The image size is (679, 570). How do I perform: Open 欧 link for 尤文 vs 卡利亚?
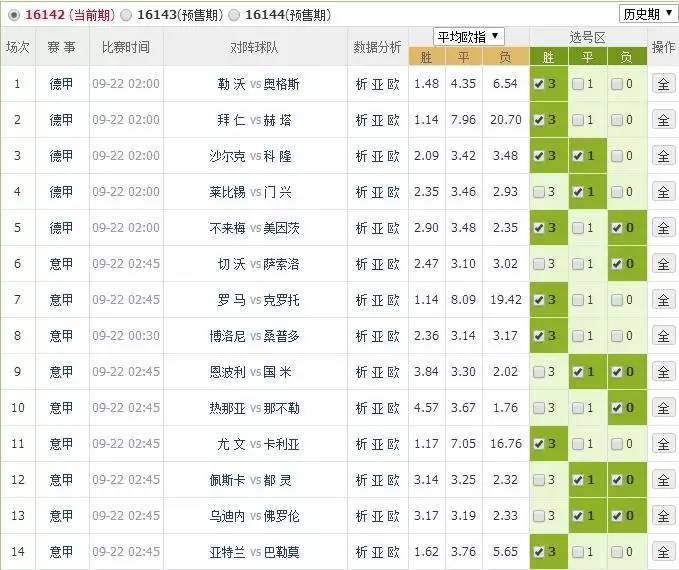point(394,444)
